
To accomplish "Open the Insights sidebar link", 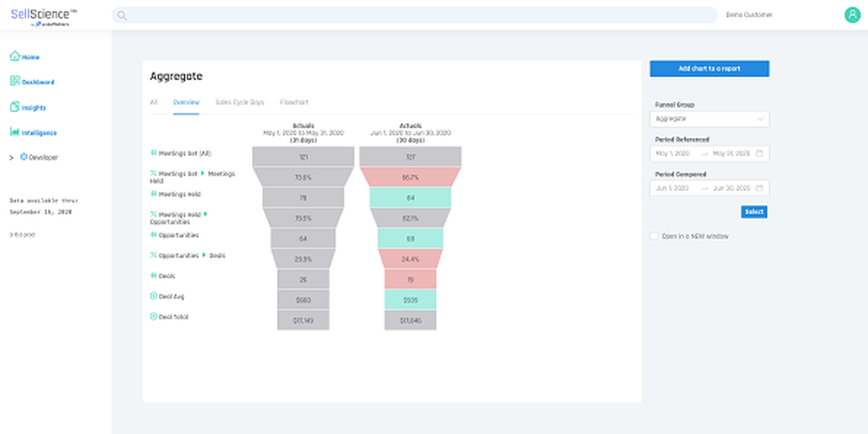I will click(34, 108).
